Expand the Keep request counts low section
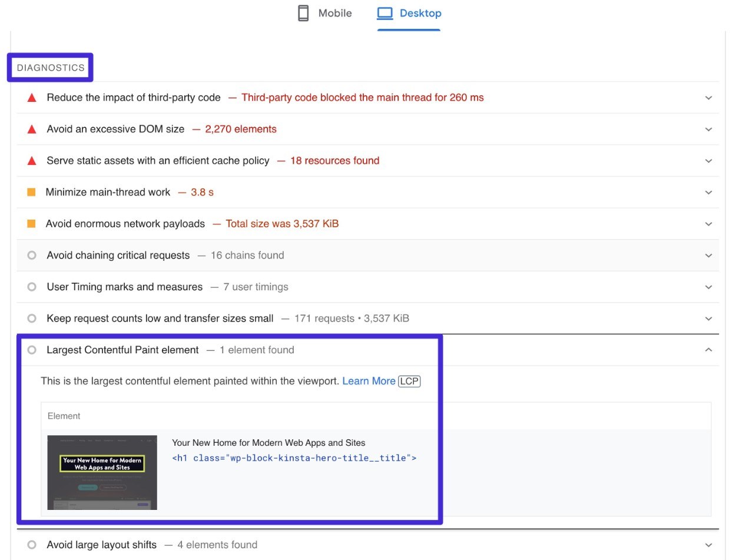736x560 pixels. pos(709,318)
